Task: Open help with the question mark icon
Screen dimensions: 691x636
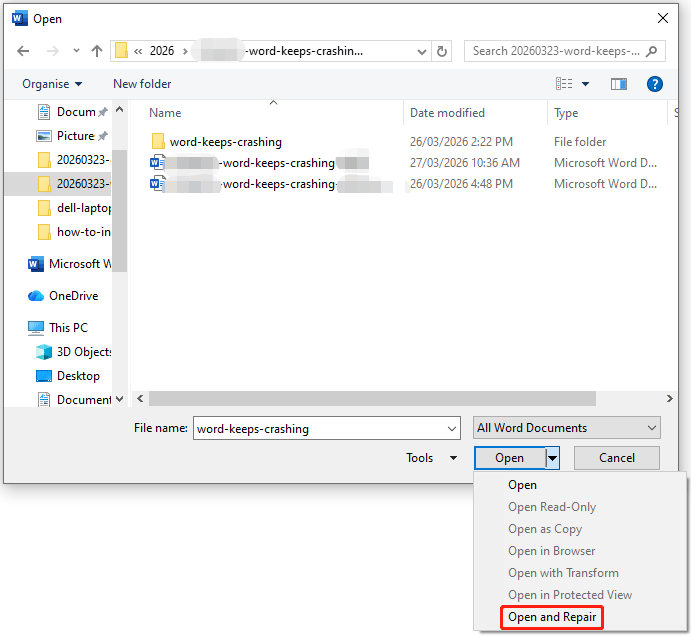Action: click(654, 84)
